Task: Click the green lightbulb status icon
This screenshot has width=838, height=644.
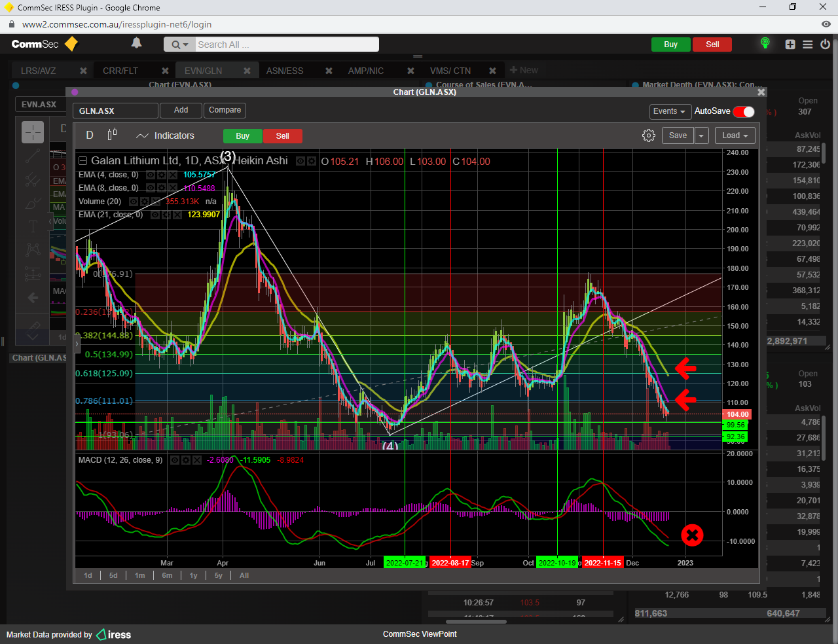Action: 765,43
